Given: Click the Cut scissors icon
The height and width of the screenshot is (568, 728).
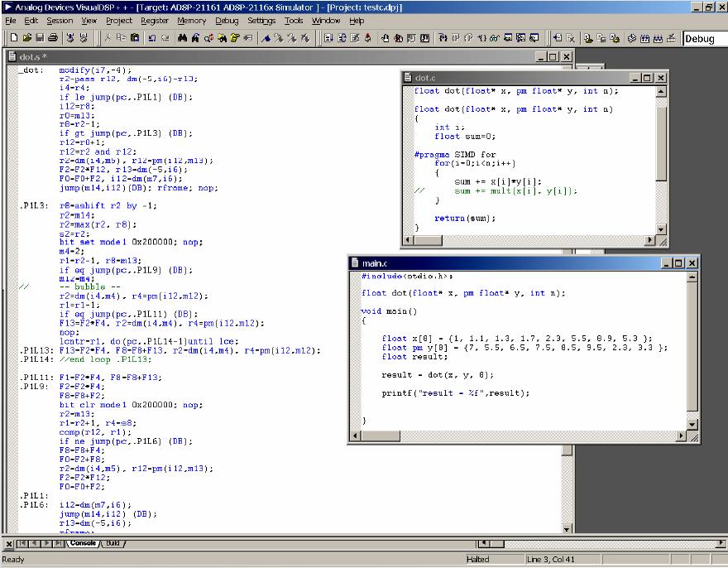Looking at the screenshot, I should pyautogui.click(x=108, y=38).
